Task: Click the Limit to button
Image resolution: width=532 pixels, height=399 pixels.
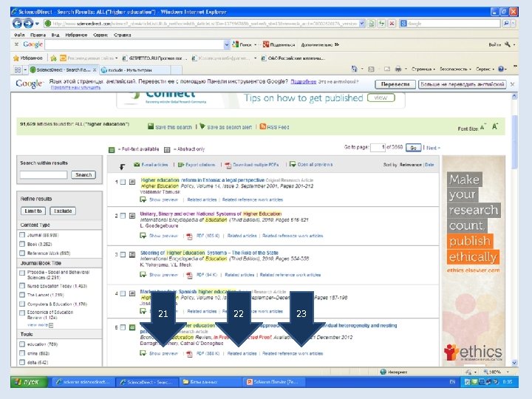Action: click(x=33, y=211)
